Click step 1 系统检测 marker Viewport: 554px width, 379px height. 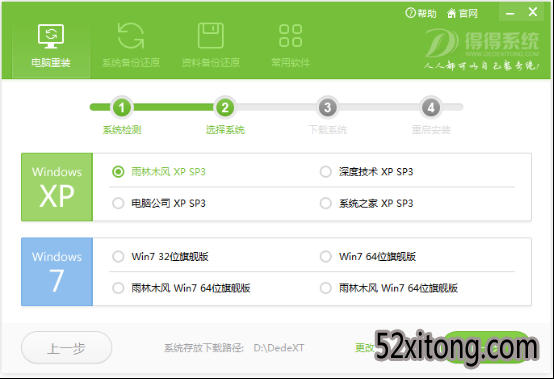click(x=122, y=107)
